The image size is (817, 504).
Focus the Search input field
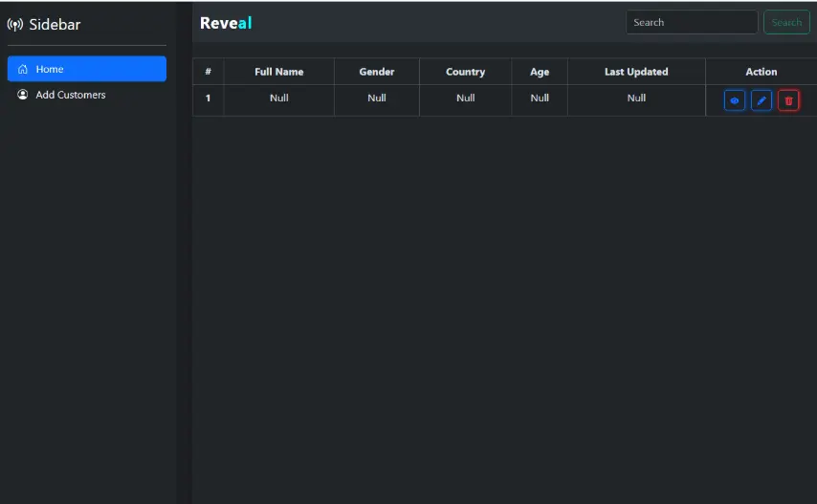692,22
